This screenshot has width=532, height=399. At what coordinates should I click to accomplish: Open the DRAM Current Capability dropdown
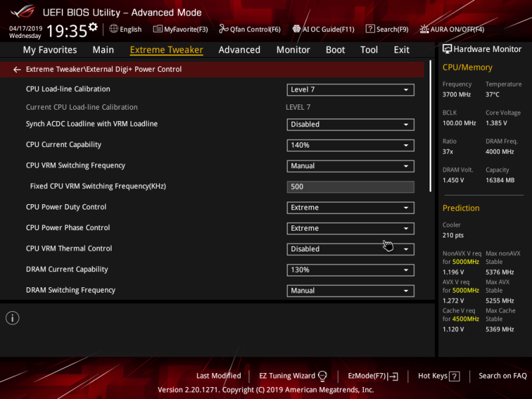[350, 270]
